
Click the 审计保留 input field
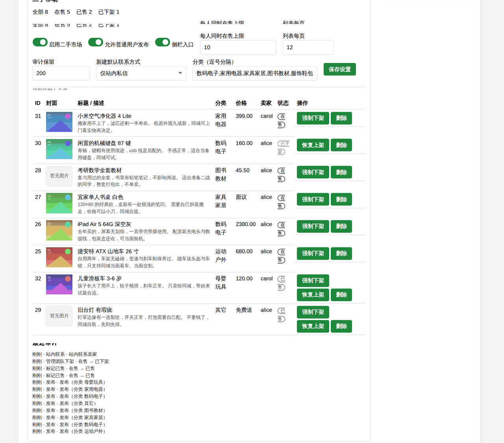tap(61, 73)
